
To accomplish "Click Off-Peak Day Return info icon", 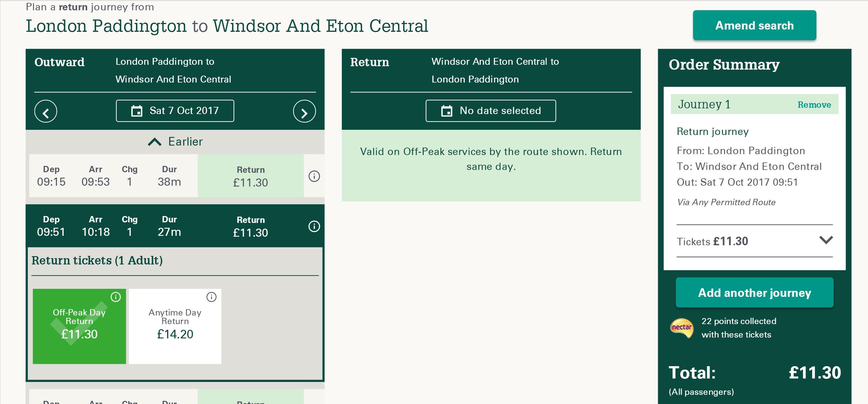I will pyautogui.click(x=116, y=297).
